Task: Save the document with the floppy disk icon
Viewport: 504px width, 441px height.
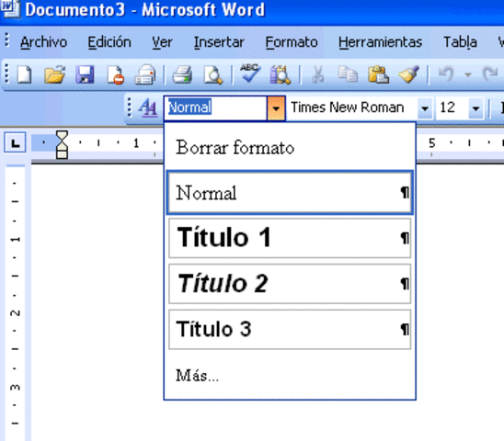Action: point(85,74)
